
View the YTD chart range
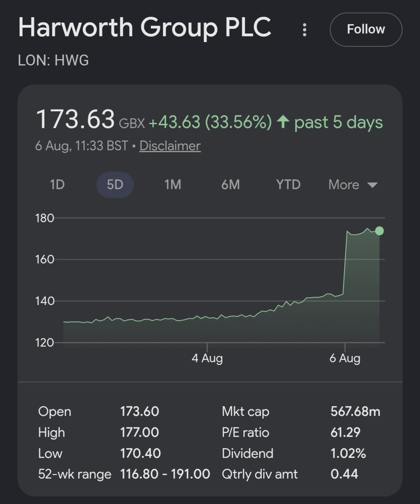pyautogui.click(x=289, y=185)
